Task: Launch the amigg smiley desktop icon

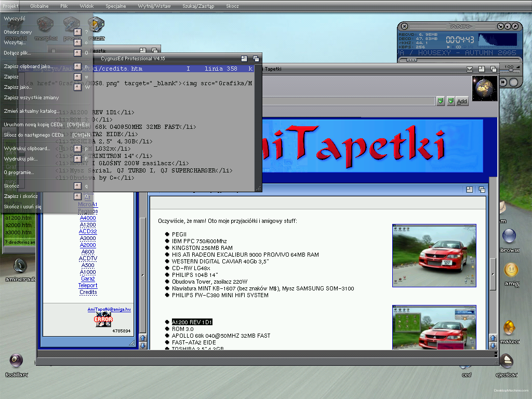Action: 511,274
